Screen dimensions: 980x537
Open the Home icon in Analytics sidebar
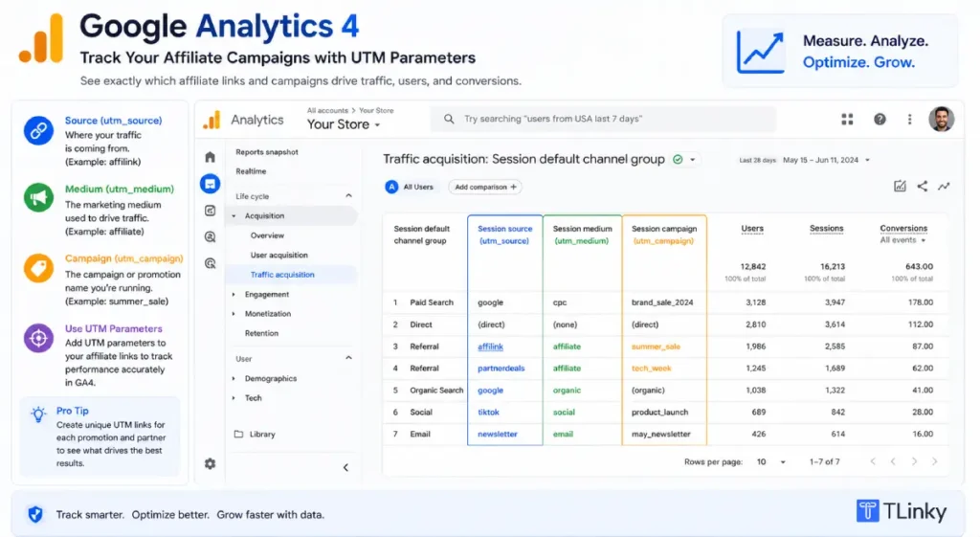pos(210,157)
